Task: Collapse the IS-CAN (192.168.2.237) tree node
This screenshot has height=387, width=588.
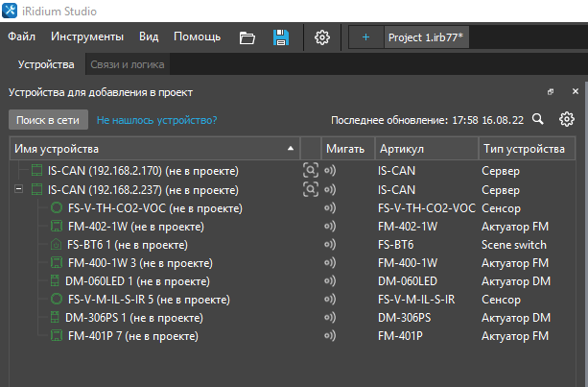Action: click(x=19, y=190)
